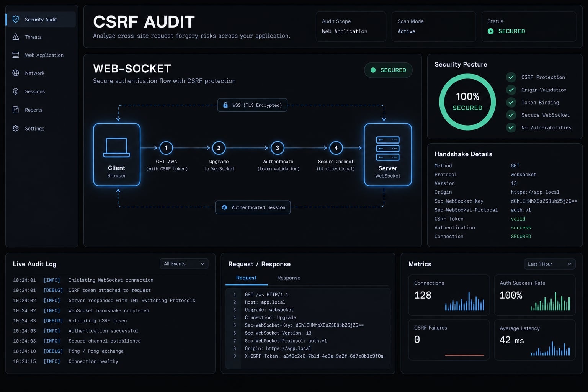Click step 2 circle Upgrade to WebSocket
Screen dimensions: 588x392
[x=219, y=148]
